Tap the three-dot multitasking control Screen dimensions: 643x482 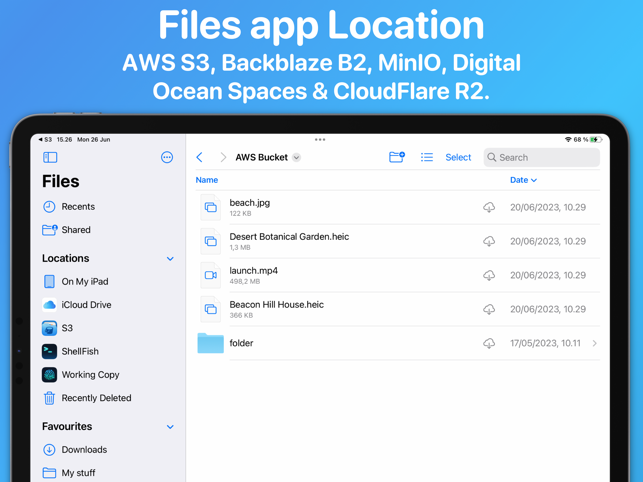pyautogui.click(x=320, y=140)
